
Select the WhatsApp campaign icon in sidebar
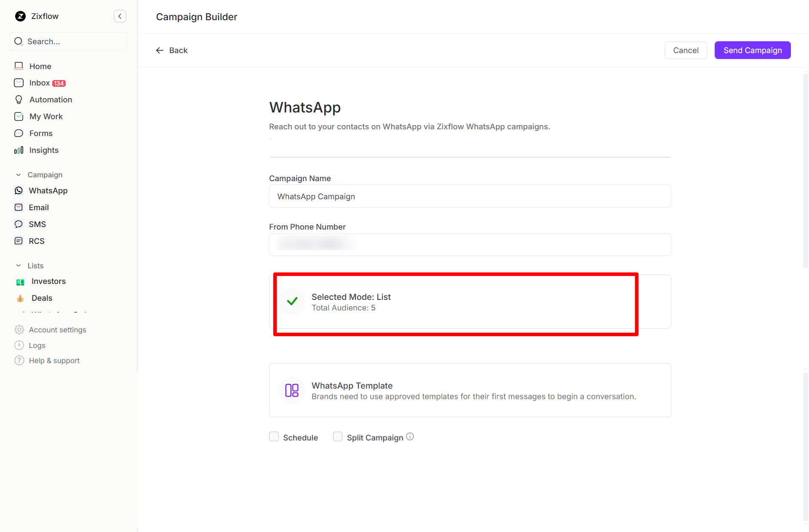[19, 190]
